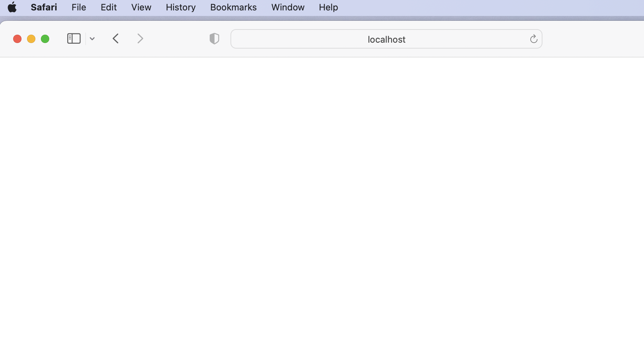Expand the tab group dropdown chevron
The width and height of the screenshot is (644, 351).
tap(92, 39)
